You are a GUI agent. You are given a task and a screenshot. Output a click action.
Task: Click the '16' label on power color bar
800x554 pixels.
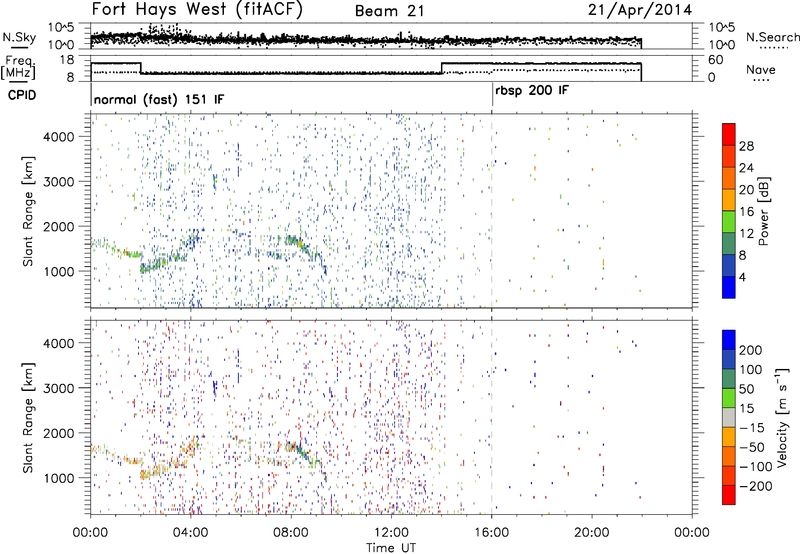(746, 212)
